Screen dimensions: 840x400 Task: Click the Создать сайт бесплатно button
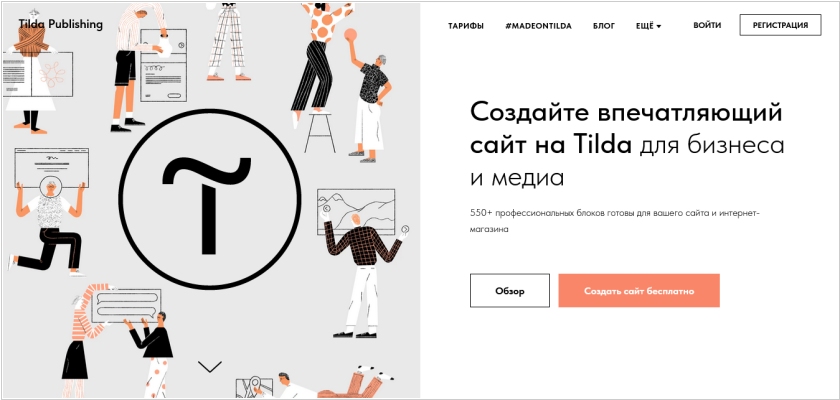coord(639,291)
